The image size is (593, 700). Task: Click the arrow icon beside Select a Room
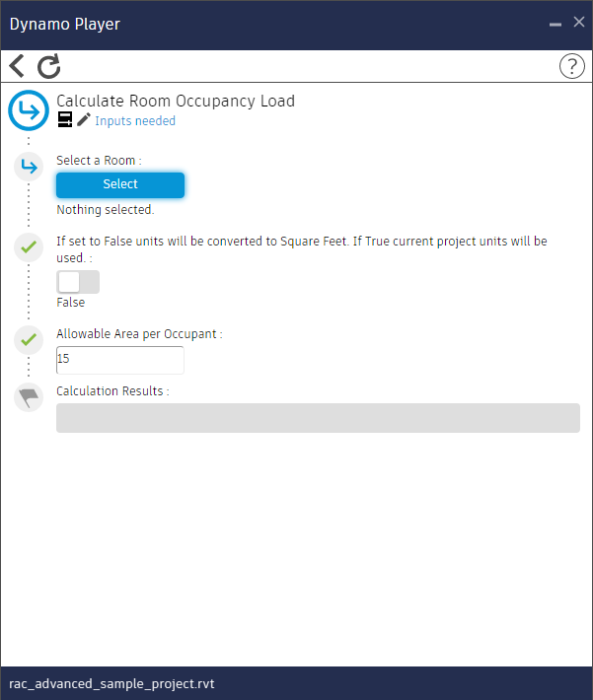point(29,167)
